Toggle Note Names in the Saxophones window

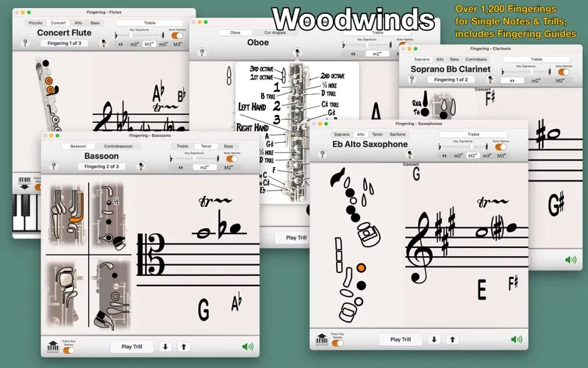[x=501, y=146]
